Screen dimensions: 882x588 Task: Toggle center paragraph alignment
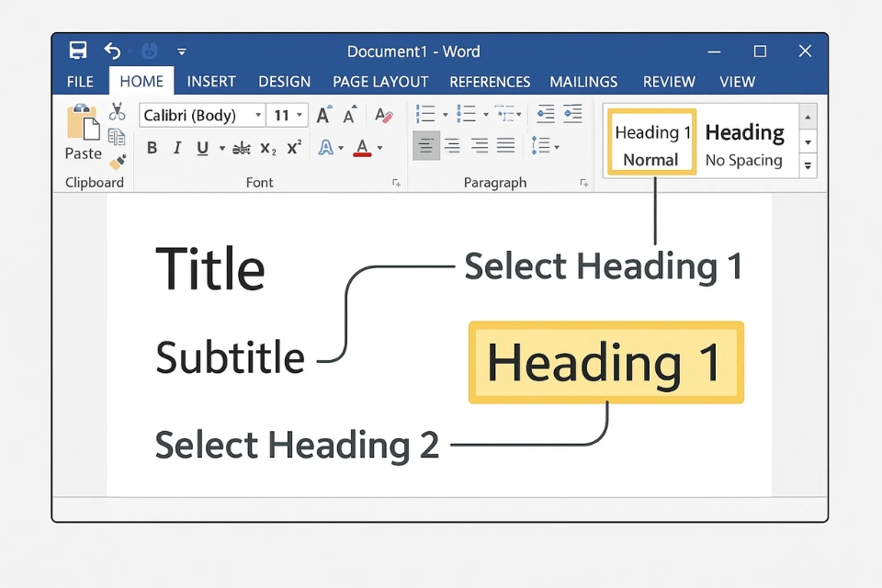452,145
